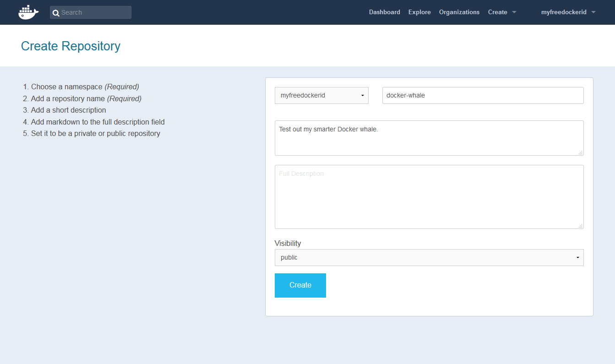Click the docker-whale repository name field
This screenshot has height=364, width=615.
click(483, 95)
